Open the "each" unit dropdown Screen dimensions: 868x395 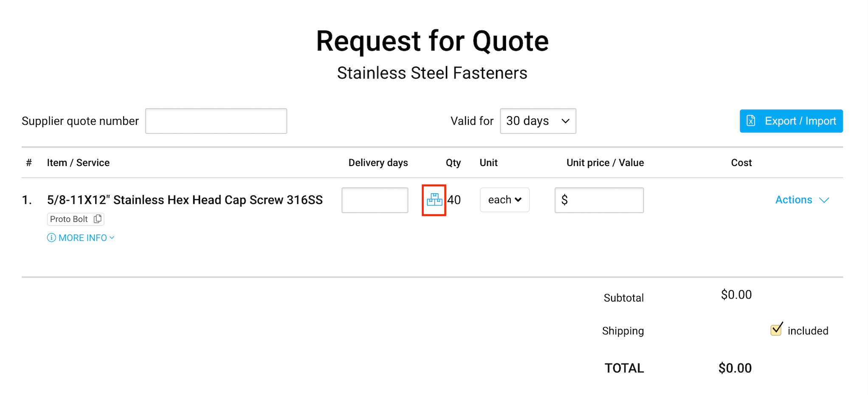click(504, 200)
